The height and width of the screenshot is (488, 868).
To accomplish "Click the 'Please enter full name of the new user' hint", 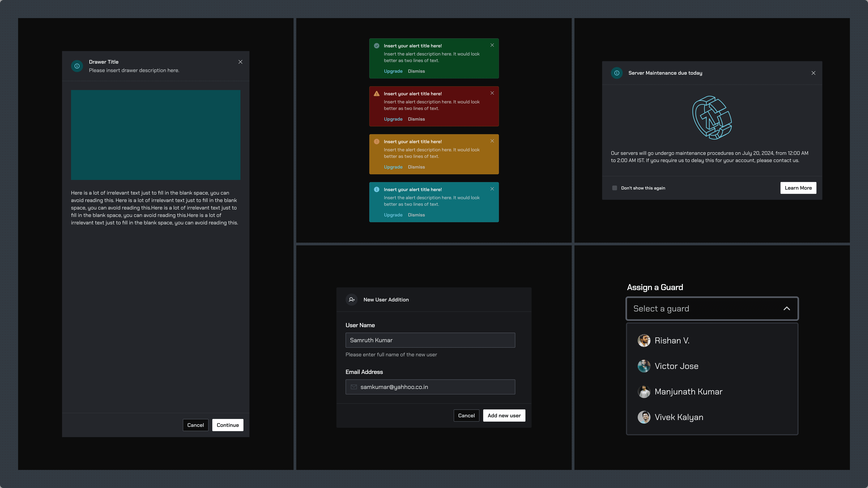I will pyautogui.click(x=391, y=355).
